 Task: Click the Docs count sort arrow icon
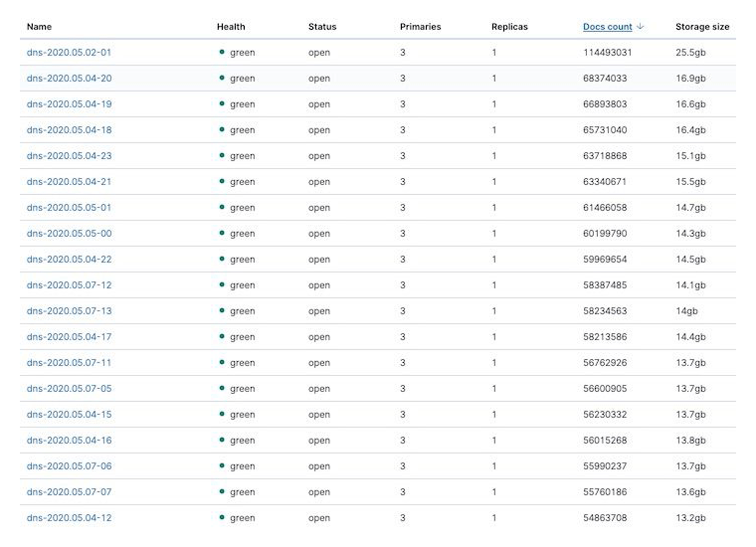pos(640,27)
